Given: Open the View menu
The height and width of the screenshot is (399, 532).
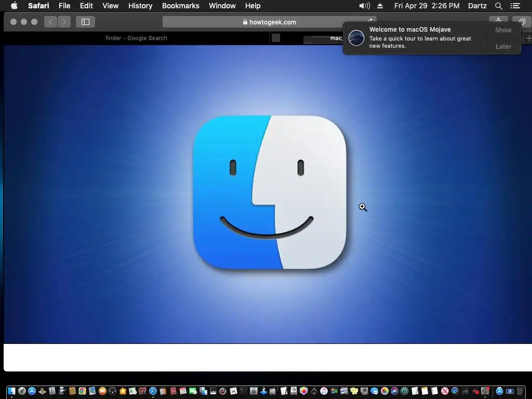Looking at the screenshot, I should coord(110,6).
